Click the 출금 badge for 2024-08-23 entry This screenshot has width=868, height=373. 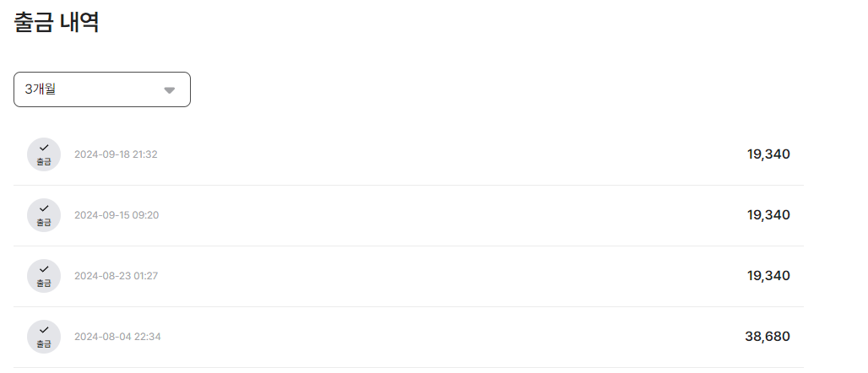44,276
